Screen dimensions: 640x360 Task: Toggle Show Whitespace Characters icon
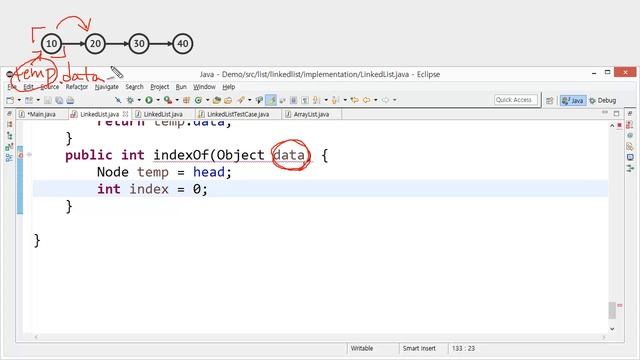click(305, 100)
